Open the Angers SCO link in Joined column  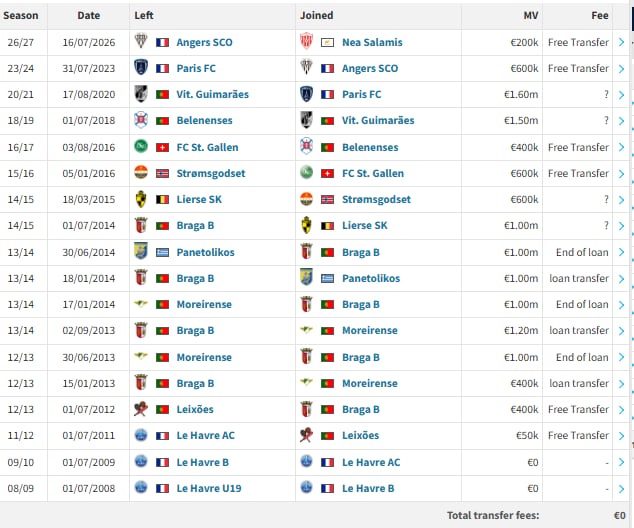[x=370, y=68]
